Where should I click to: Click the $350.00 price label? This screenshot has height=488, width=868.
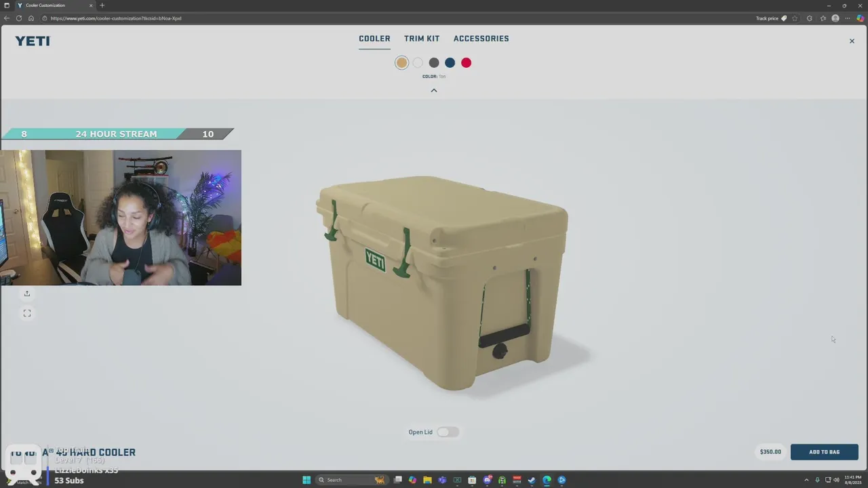[770, 451]
